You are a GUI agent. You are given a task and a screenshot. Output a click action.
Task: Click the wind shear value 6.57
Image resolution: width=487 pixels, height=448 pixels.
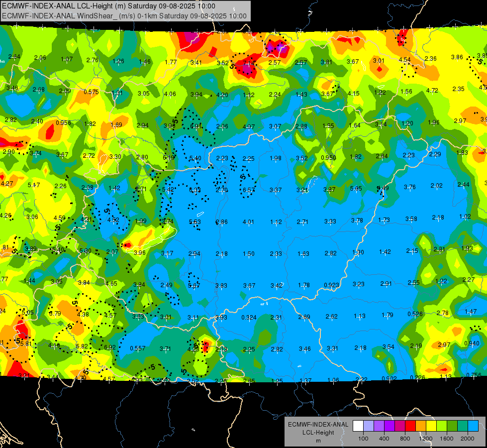[249, 190]
